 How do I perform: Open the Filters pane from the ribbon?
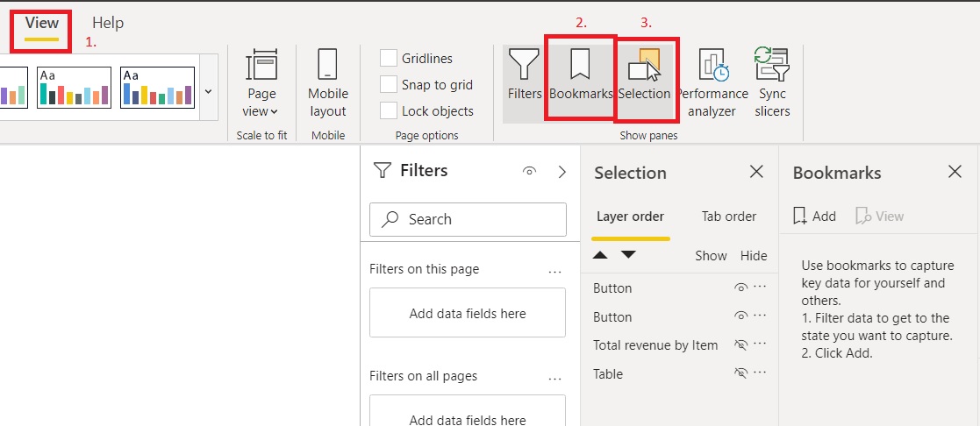525,82
